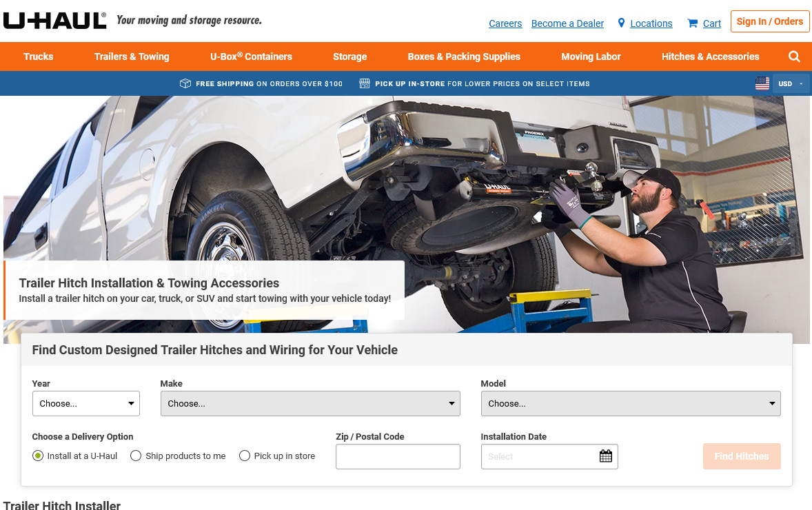Click the Zip / Postal Code field
This screenshot has height=510, width=812.
[x=398, y=457]
